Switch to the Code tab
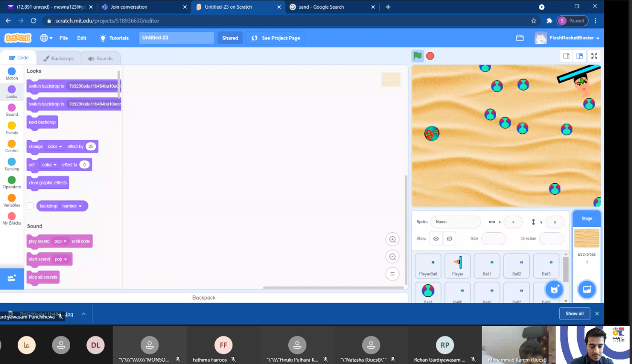The height and width of the screenshot is (364, 632). point(19,58)
